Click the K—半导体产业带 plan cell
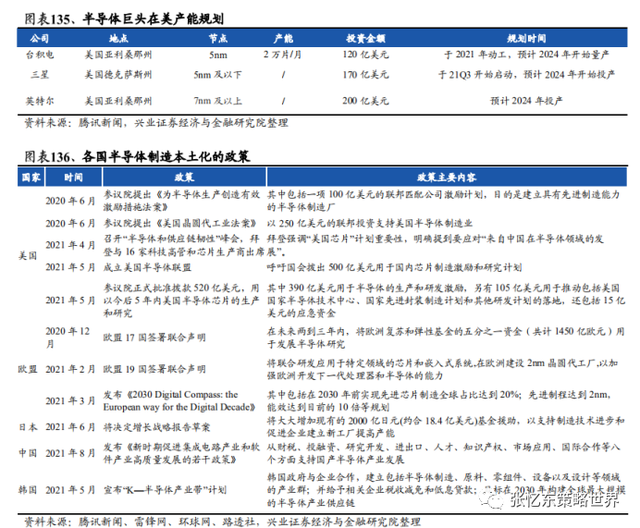This screenshot has width=640, height=528. 165,490
